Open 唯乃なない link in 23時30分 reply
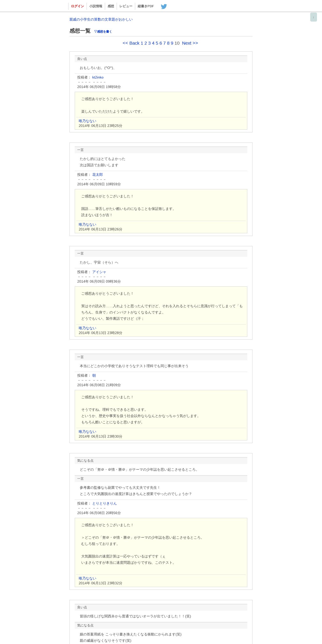Viewport: 322px width, 644px height. (x=88, y=432)
